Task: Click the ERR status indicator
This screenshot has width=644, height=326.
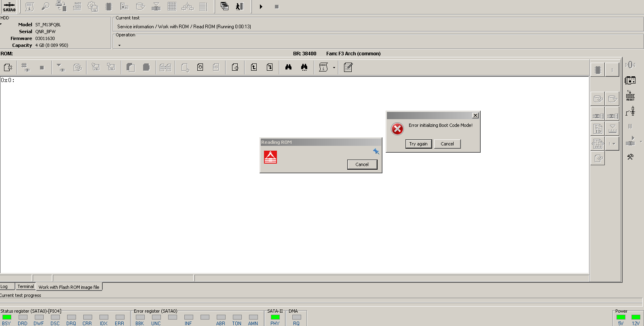Action: pyautogui.click(x=120, y=317)
